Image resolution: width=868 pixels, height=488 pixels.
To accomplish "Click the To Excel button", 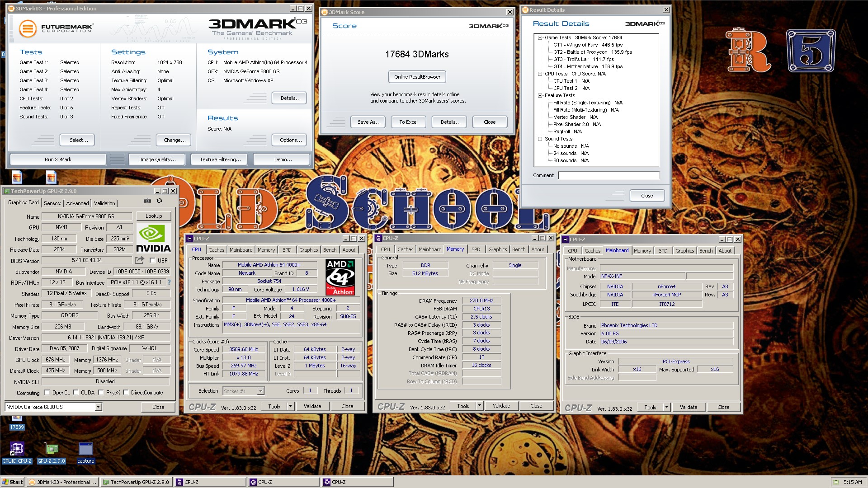I will 408,122.
